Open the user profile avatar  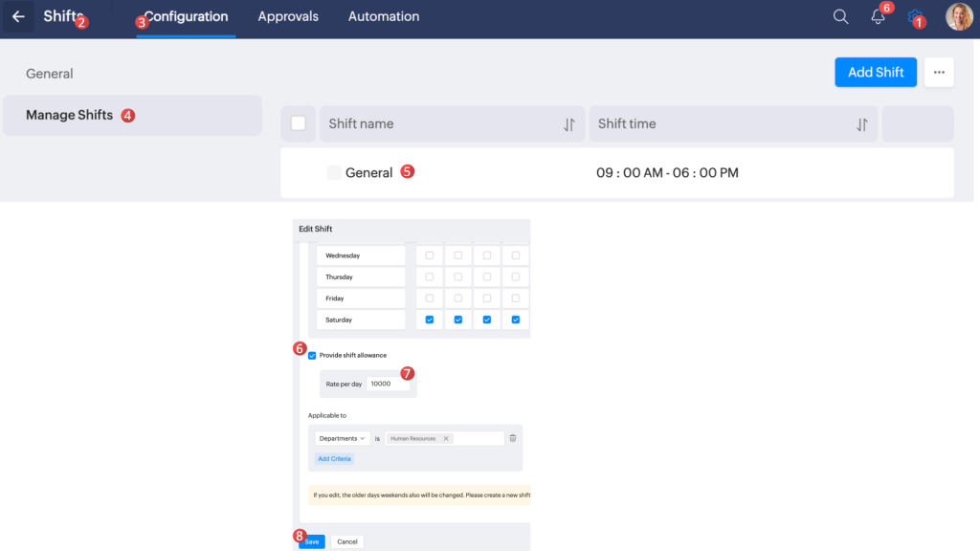(x=959, y=17)
